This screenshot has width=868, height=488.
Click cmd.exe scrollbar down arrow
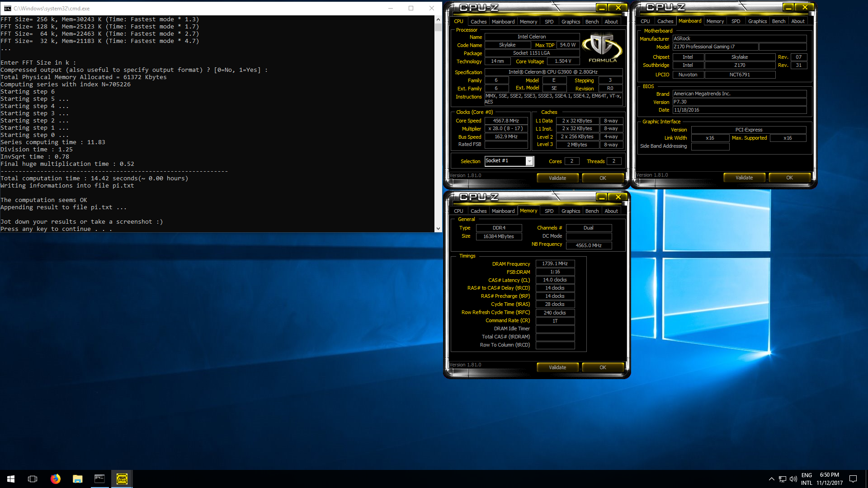tap(438, 229)
